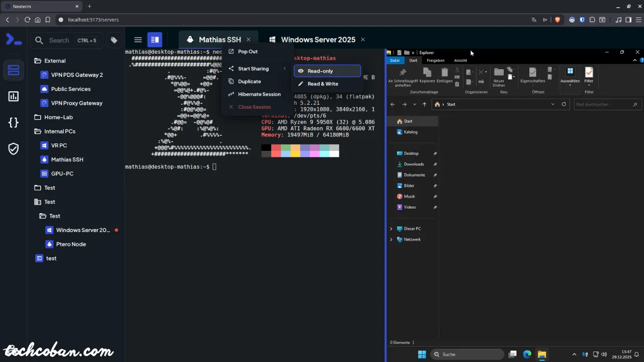Expand Netzwerk in Explorer tree

pyautogui.click(x=391, y=239)
